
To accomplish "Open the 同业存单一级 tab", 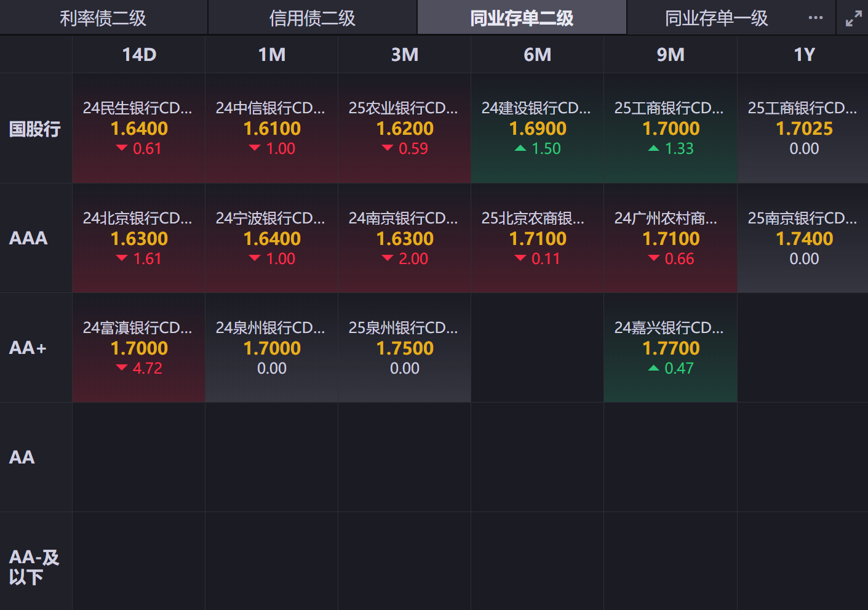I will point(717,18).
